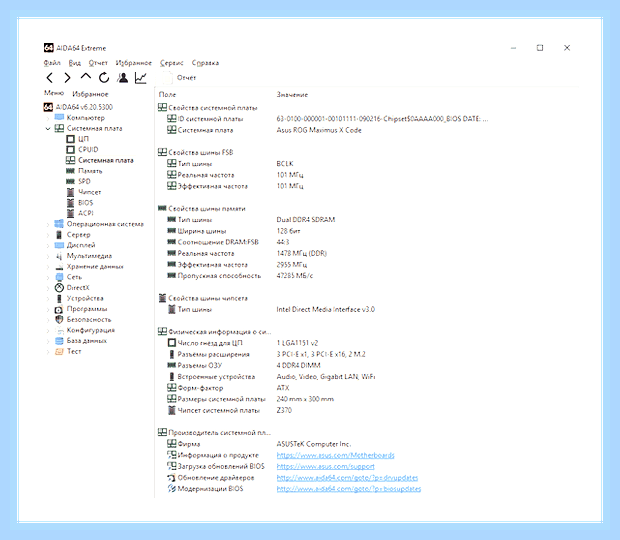Expand the Дисплей tree node
The image size is (620, 540).
pos(48,245)
